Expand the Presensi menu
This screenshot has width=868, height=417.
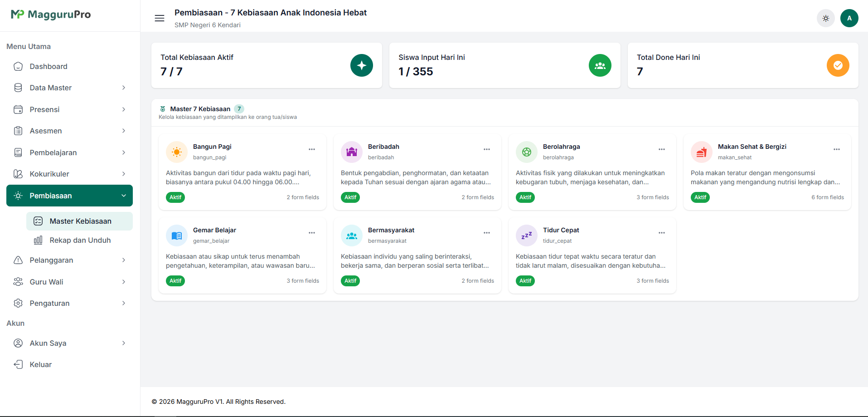point(70,109)
